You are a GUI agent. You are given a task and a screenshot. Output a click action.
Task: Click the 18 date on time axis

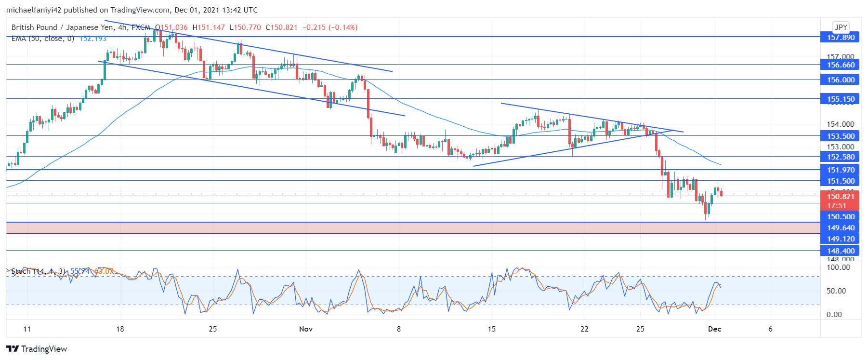120,329
